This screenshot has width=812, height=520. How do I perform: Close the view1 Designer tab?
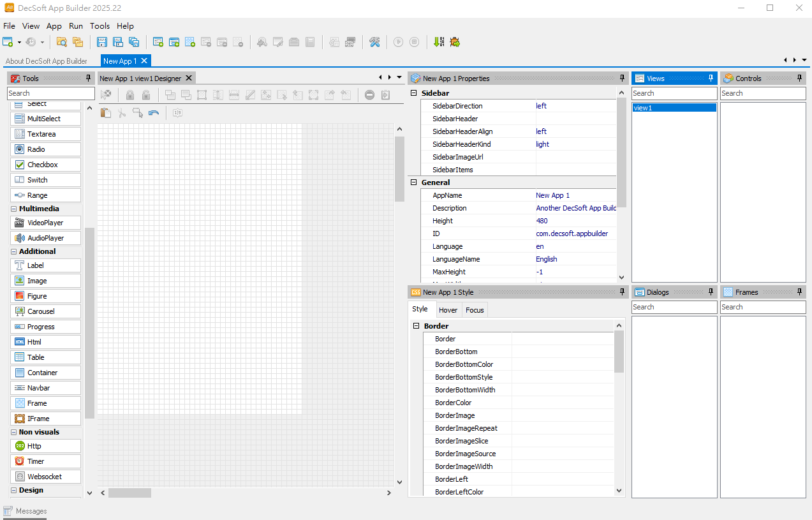(x=189, y=78)
